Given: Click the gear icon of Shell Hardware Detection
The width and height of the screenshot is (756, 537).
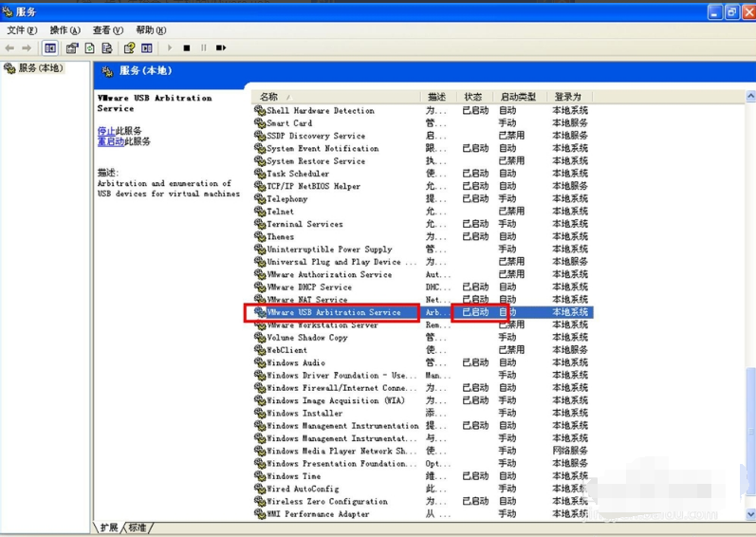Looking at the screenshot, I should coord(260,111).
